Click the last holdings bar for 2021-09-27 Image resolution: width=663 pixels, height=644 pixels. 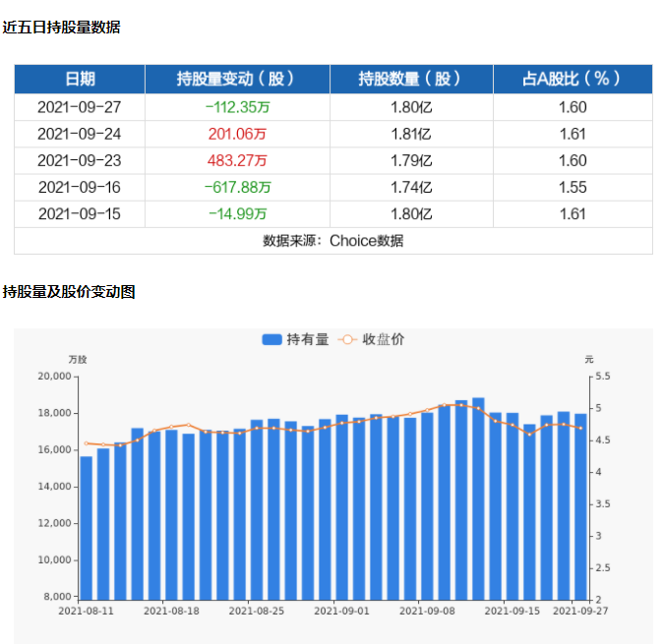[580, 507]
